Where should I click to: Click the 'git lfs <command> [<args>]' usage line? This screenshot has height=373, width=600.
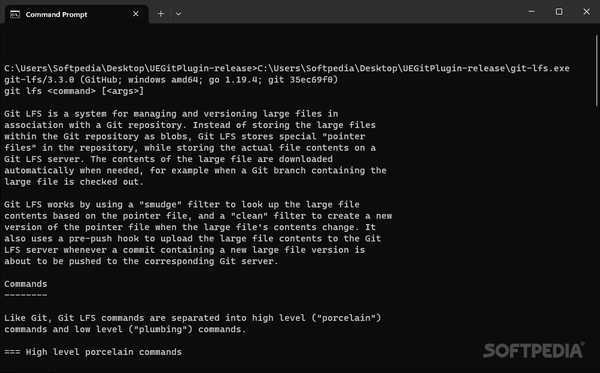click(74, 91)
